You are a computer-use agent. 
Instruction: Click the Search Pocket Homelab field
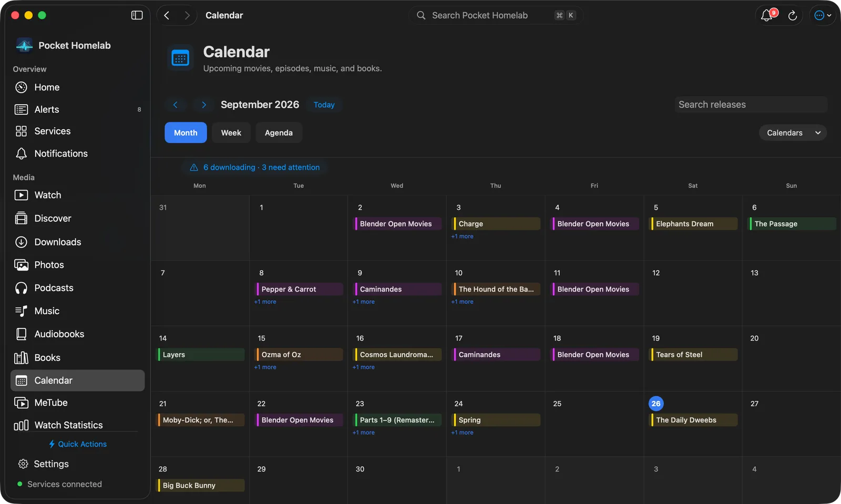pyautogui.click(x=496, y=15)
